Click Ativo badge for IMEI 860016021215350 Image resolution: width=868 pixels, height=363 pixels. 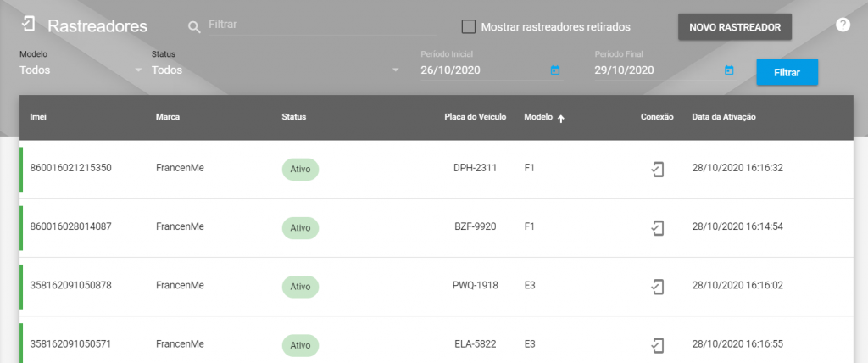[301, 170]
